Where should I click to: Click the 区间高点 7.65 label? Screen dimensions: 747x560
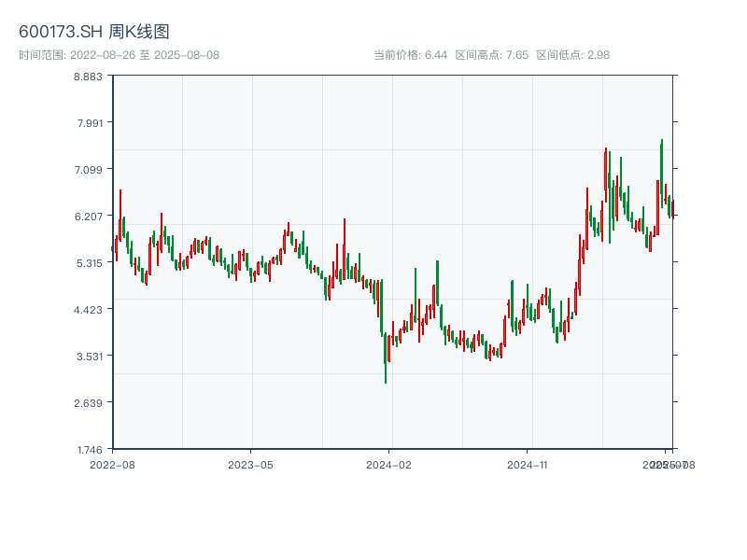coord(492,55)
